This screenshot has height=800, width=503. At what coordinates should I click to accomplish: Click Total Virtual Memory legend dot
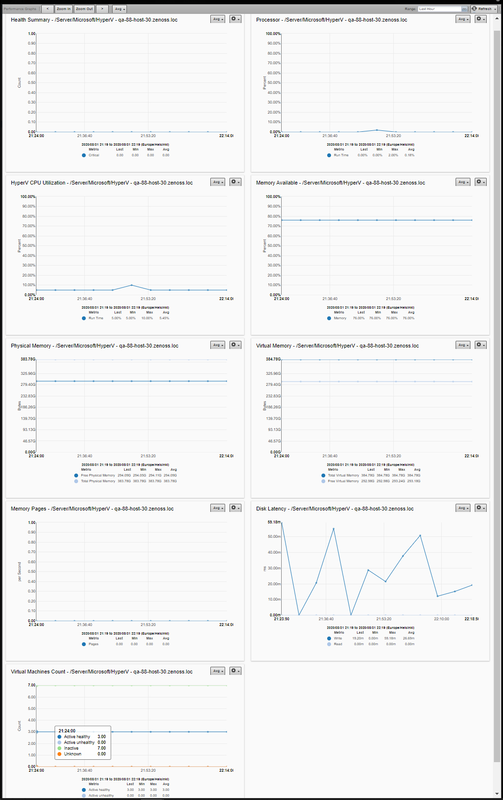click(x=323, y=475)
